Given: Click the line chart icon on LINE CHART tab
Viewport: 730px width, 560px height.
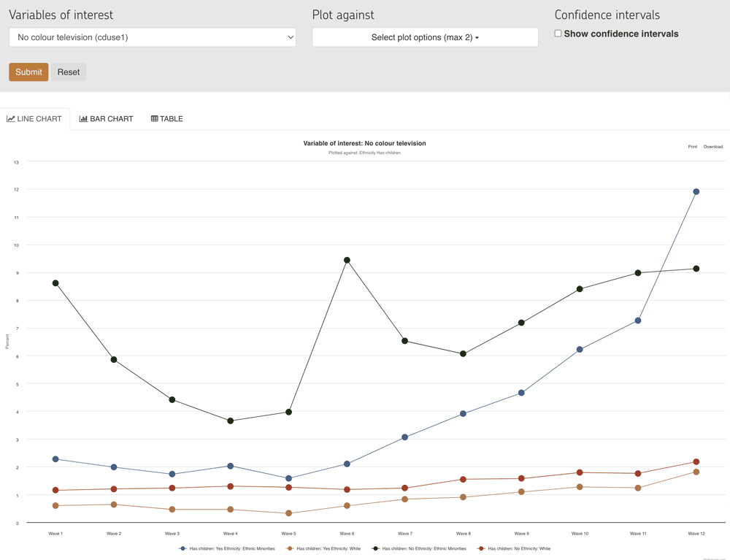Looking at the screenshot, I should click(10, 118).
